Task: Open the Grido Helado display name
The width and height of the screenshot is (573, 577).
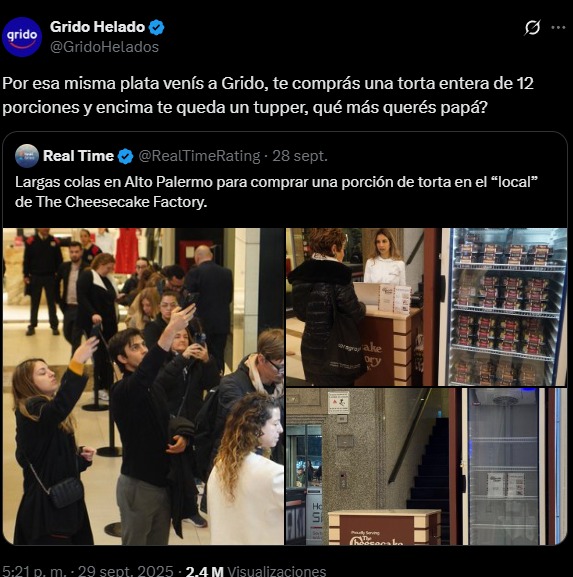Action: pyautogui.click(x=98, y=27)
